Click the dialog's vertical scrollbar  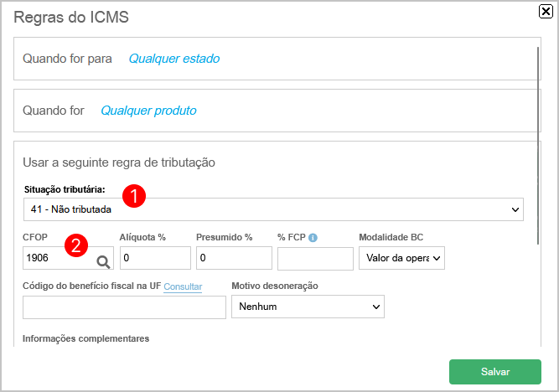pos(538,146)
